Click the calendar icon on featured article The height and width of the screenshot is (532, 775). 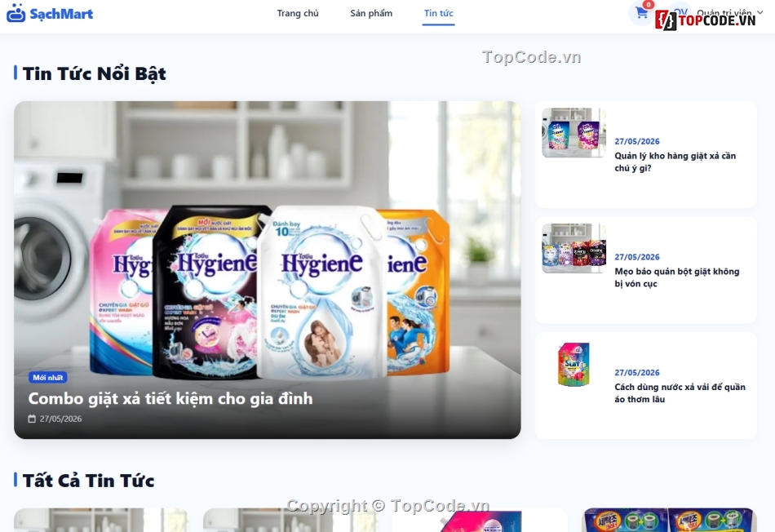32,419
